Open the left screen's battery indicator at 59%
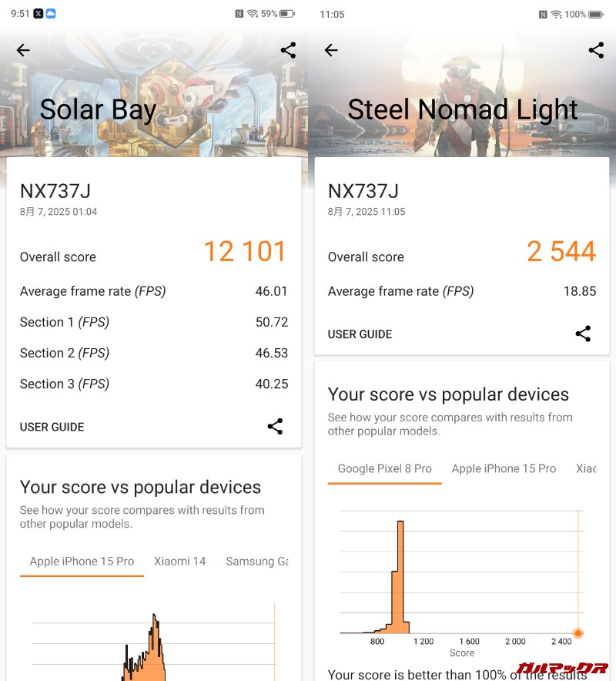Viewport: 616px width, 681px height. pos(286,14)
